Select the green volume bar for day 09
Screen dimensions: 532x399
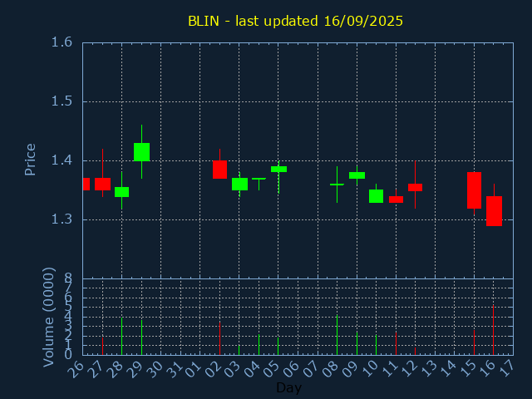[357, 343]
